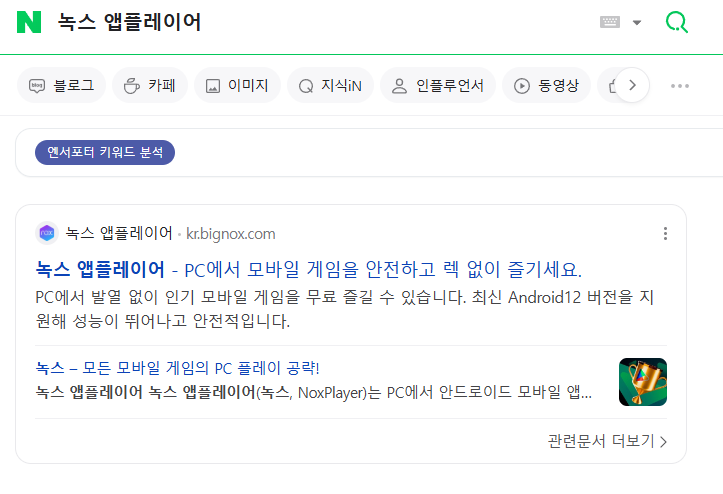Viewport: 723px width, 494px height.
Task: Click the Q bubble icon on the 지식iN tab
Action: click(x=306, y=86)
